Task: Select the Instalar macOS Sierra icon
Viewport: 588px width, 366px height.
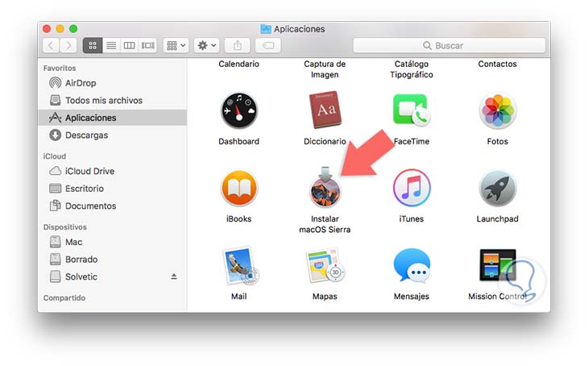Action: pyautogui.click(x=325, y=187)
